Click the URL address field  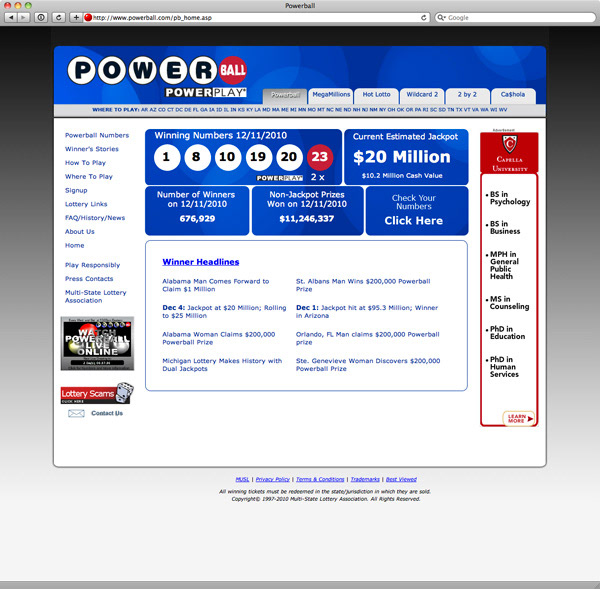click(x=256, y=18)
